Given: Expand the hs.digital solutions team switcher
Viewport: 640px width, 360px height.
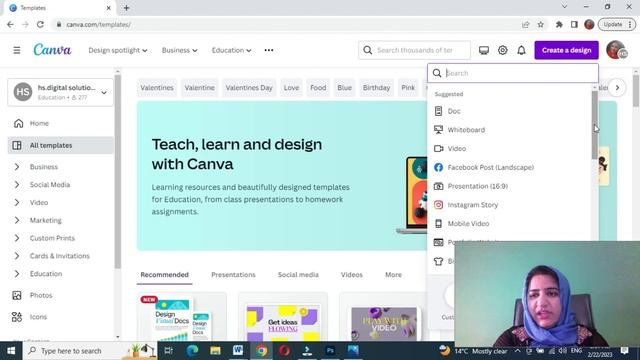Looking at the screenshot, I should (60, 92).
